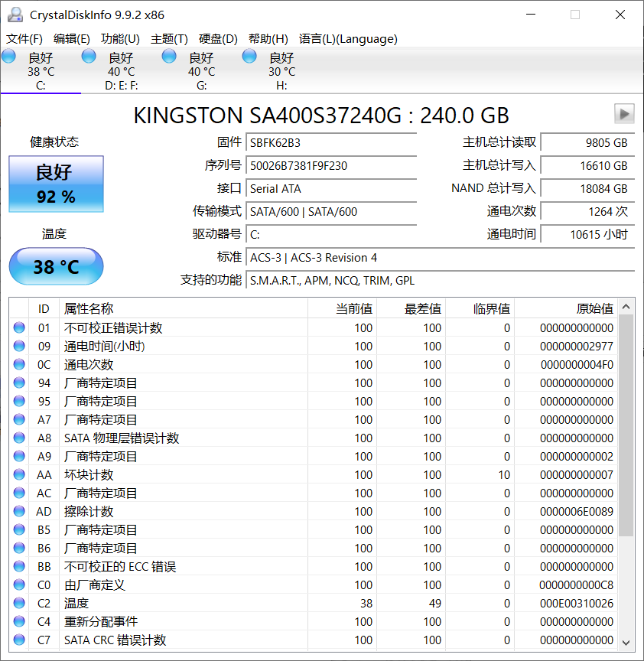The width and height of the screenshot is (644, 661).
Task: Sort by 最差值 column header
Action: [411, 308]
